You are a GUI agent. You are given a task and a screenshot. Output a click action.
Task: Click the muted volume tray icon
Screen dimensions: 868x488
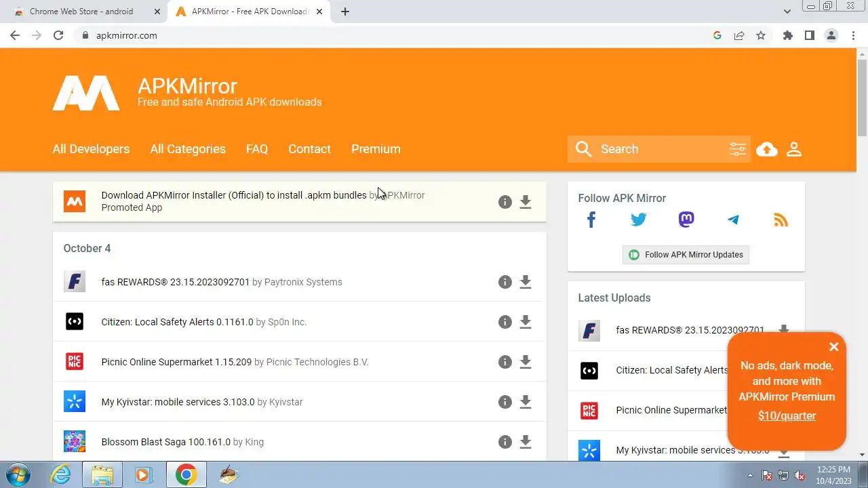pyautogui.click(x=800, y=475)
